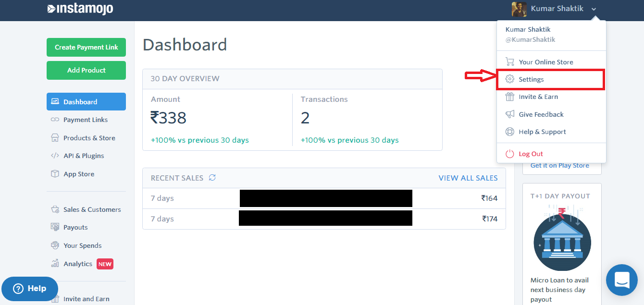Click the Add Product button
The height and width of the screenshot is (305, 644).
[86, 70]
